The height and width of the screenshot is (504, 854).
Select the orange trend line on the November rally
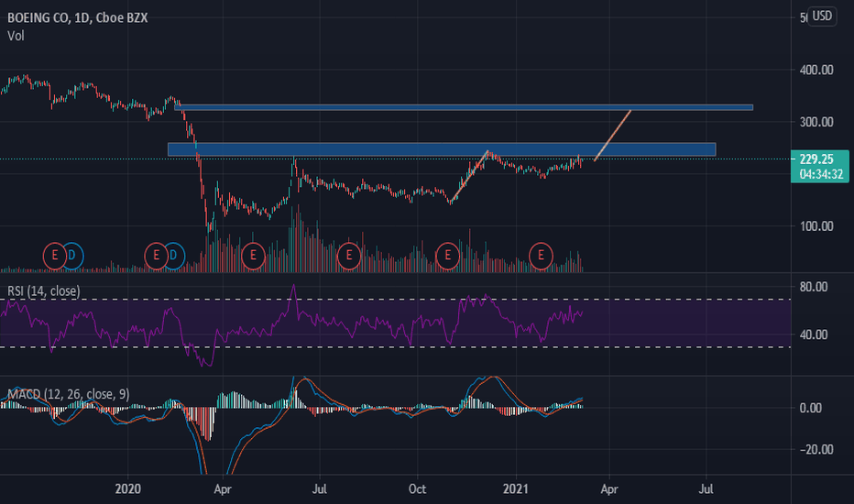tap(469, 177)
